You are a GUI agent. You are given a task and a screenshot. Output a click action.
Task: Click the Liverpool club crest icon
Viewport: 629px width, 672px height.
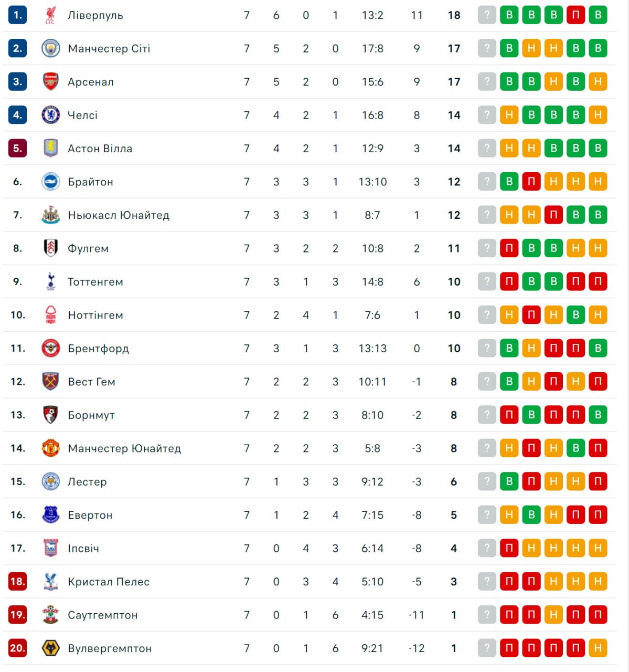coord(50,15)
